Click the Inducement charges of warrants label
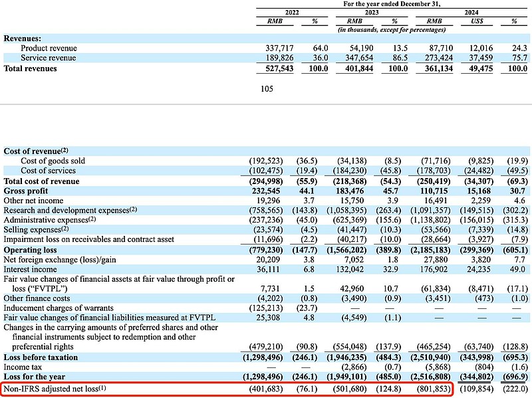This screenshot has width=532, height=398. [60, 307]
